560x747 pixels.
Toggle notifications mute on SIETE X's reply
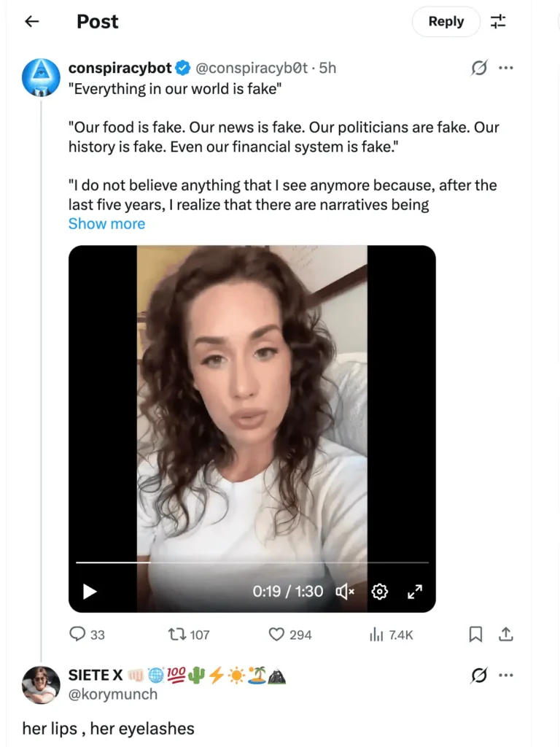pos(478,675)
